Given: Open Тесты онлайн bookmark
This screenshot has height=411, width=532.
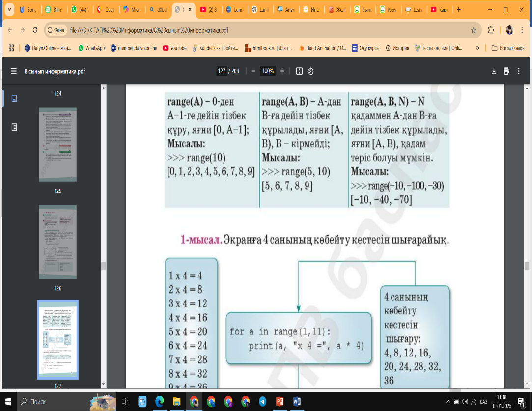Looking at the screenshot, I should tap(438, 48).
